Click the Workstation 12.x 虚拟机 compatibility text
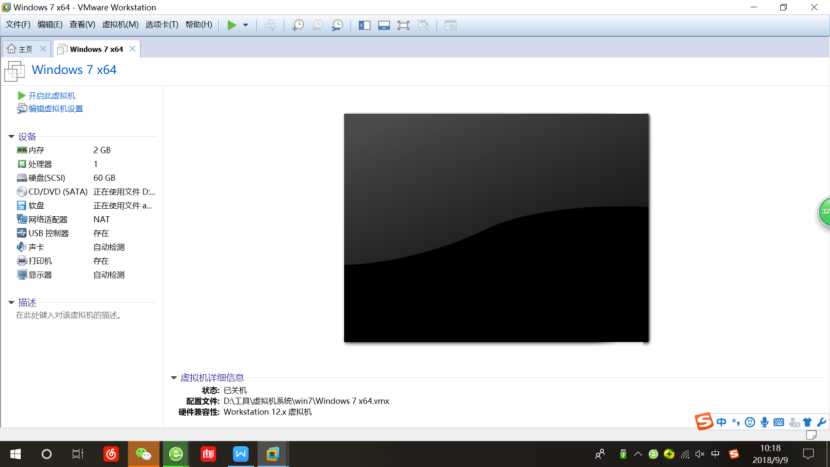Screen dimensions: 830x467 tap(267, 412)
